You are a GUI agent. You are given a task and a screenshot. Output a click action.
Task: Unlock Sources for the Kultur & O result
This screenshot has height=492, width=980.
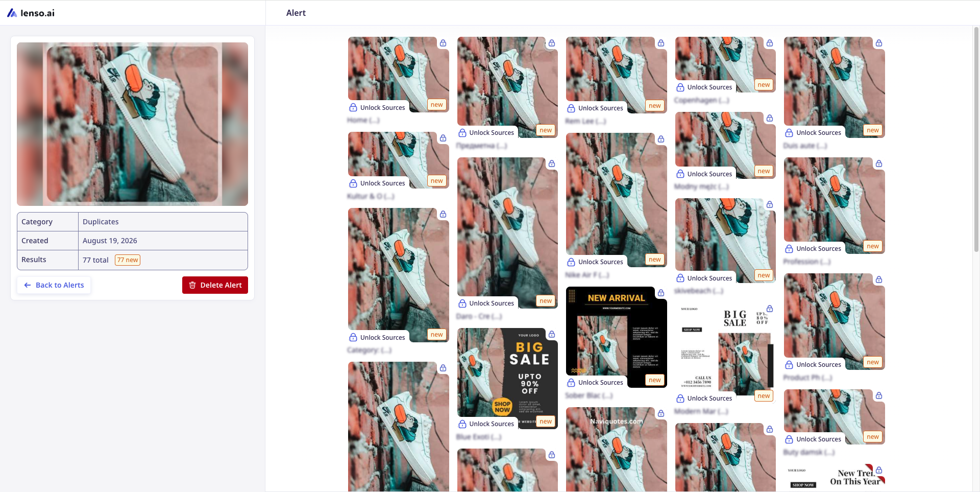coord(377,183)
